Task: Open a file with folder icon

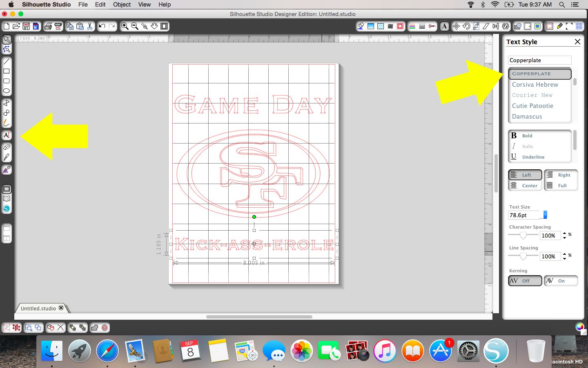Action: click(16, 26)
